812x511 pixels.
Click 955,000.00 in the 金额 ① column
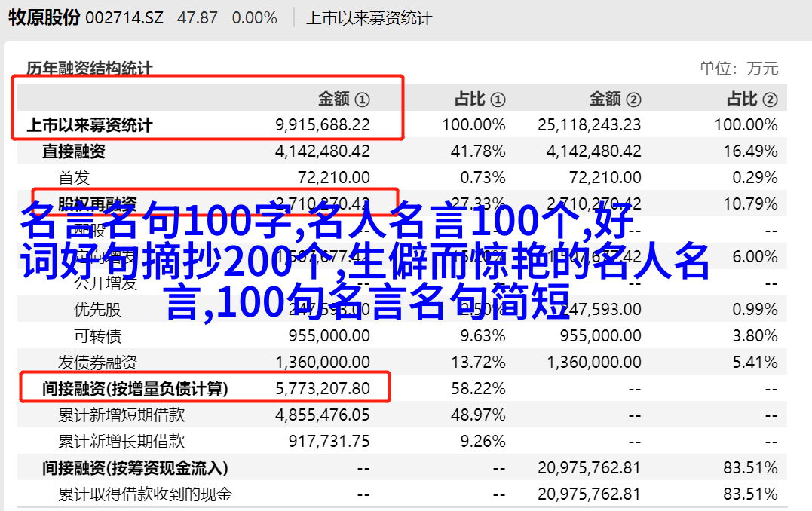click(x=329, y=336)
